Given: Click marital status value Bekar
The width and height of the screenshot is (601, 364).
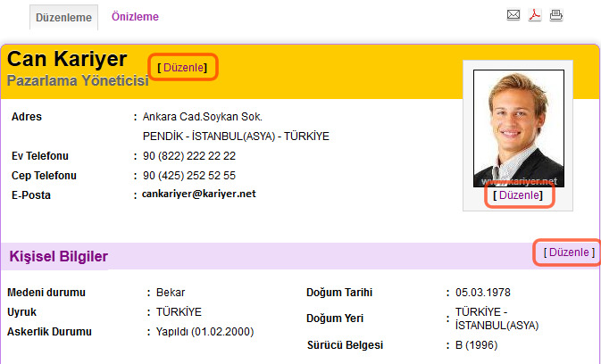Looking at the screenshot, I should pos(171,293).
